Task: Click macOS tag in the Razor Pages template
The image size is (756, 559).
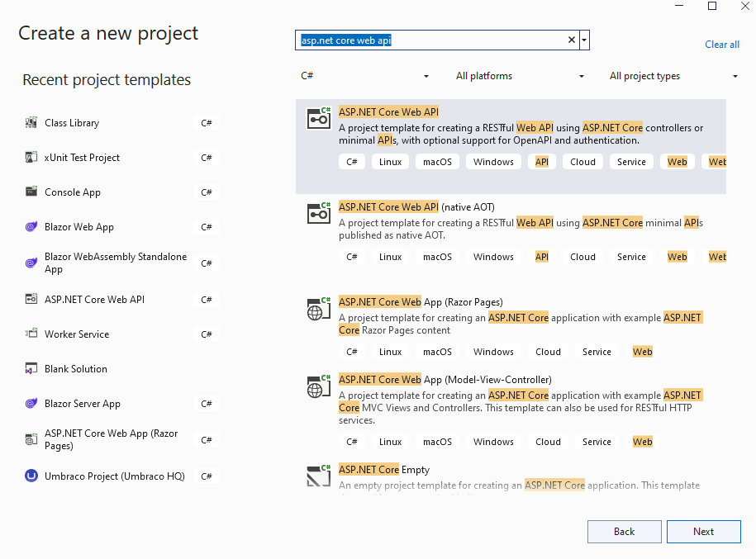Action: (437, 352)
